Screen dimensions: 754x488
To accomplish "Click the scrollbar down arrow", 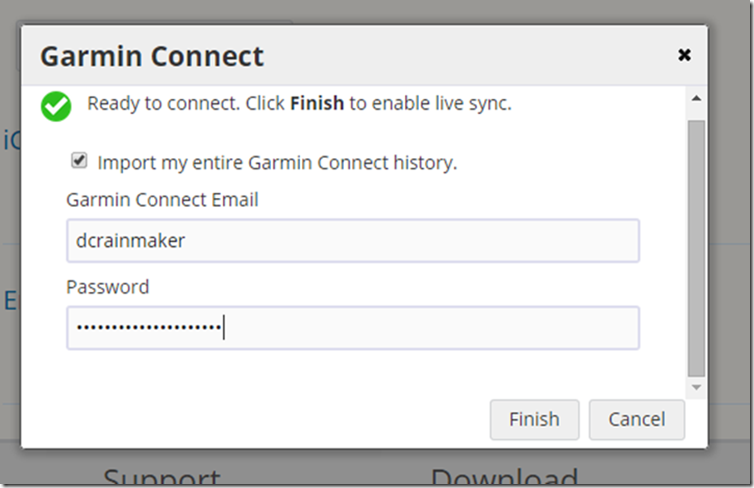I will point(696,387).
